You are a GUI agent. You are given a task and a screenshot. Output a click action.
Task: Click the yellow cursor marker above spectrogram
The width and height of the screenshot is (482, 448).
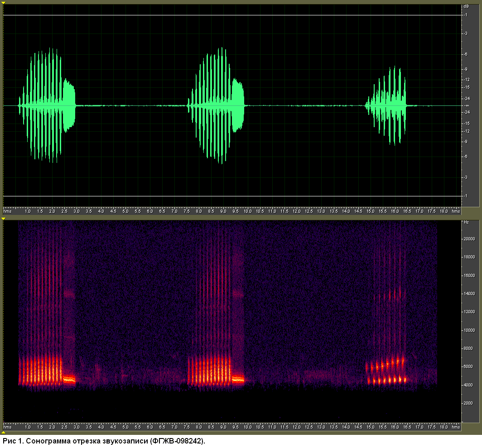pyautogui.click(x=3, y=219)
